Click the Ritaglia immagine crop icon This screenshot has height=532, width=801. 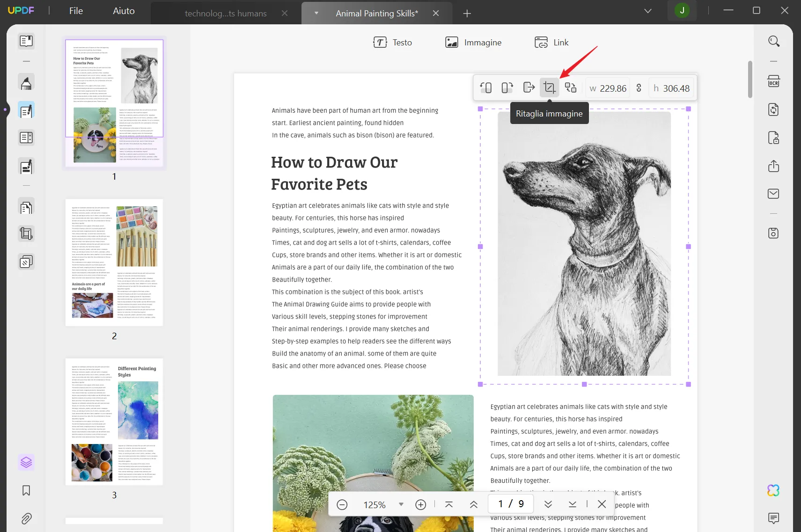click(549, 87)
